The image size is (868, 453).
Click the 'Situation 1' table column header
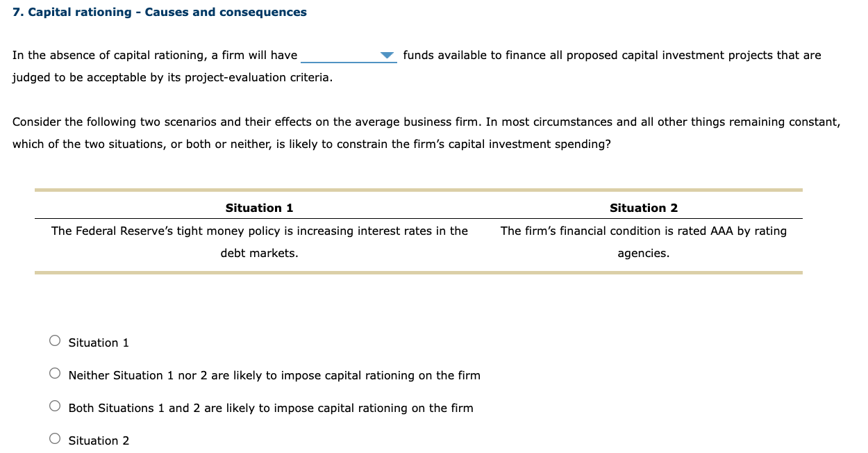(259, 208)
